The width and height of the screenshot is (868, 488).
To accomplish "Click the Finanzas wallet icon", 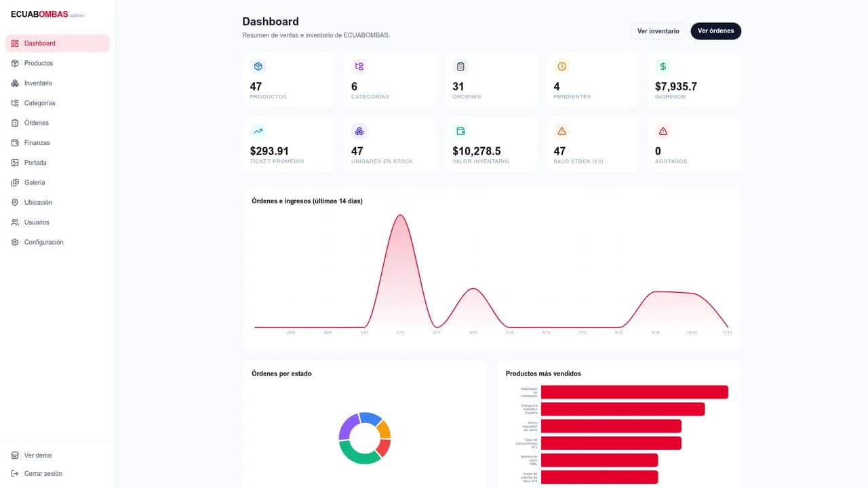I will 15,143.
